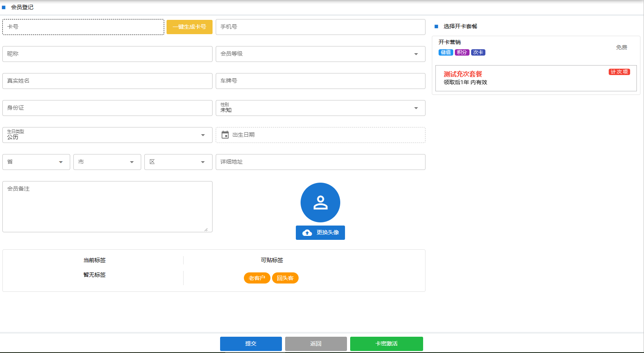Image resolution: width=644 pixels, height=353 pixels.
Task: Click the red 计次项 badge
Action: [619, 72]
